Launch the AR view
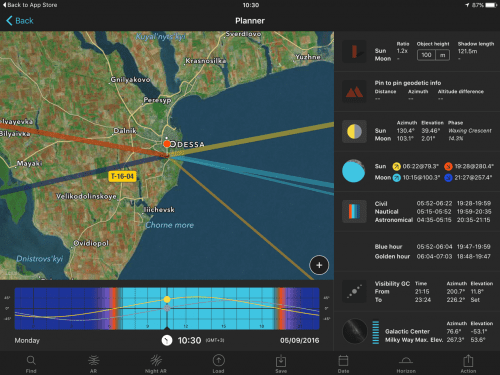 point(94,364)
